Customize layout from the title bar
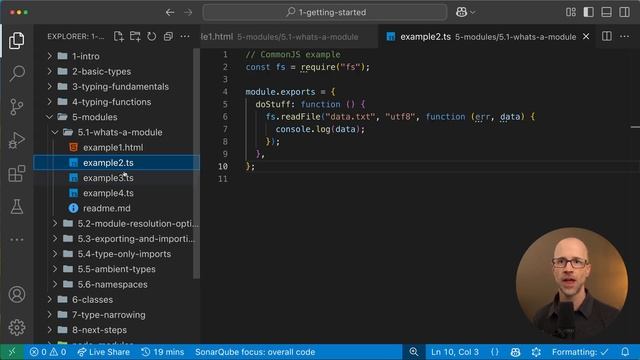Image resolution: width=640 pixels, height=360 pixels. point(571,12)
